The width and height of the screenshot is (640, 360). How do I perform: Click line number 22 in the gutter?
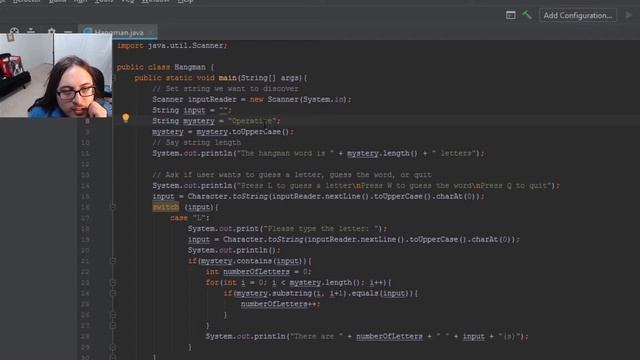85,272
